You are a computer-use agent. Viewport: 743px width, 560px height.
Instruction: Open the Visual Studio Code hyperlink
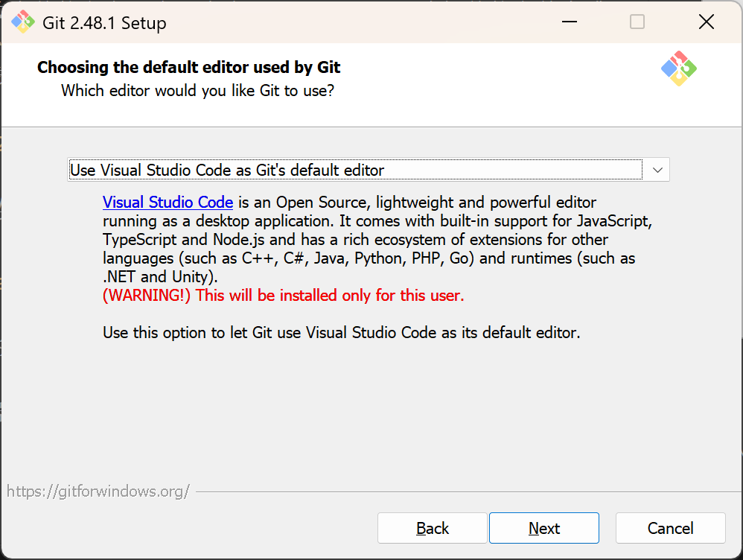tap(168, 202)
